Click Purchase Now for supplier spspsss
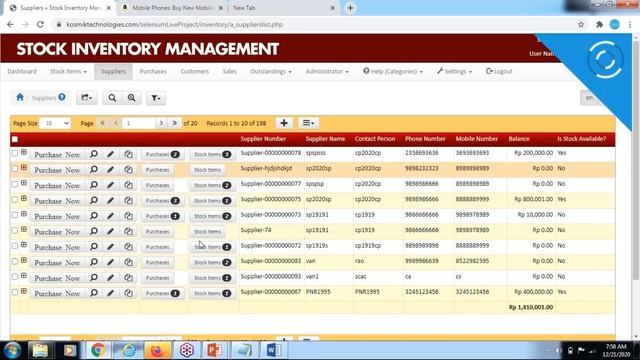 [57, 155]
